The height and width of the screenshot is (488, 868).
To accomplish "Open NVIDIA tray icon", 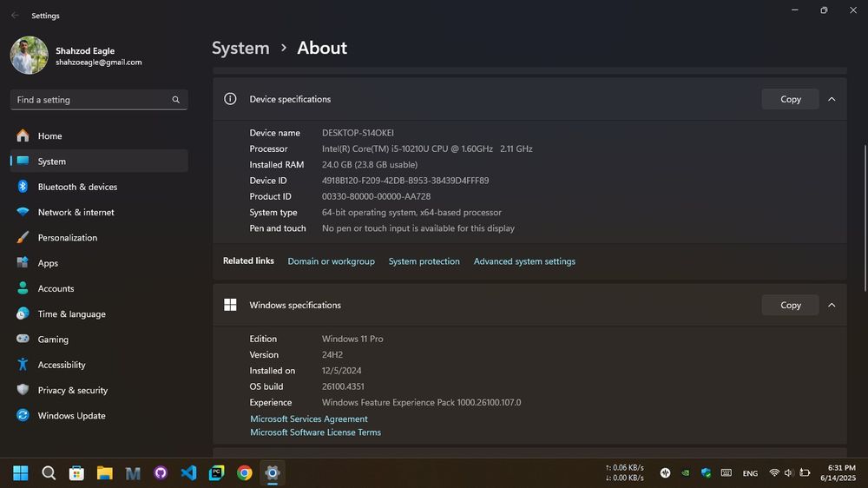I will coord(686,473).
